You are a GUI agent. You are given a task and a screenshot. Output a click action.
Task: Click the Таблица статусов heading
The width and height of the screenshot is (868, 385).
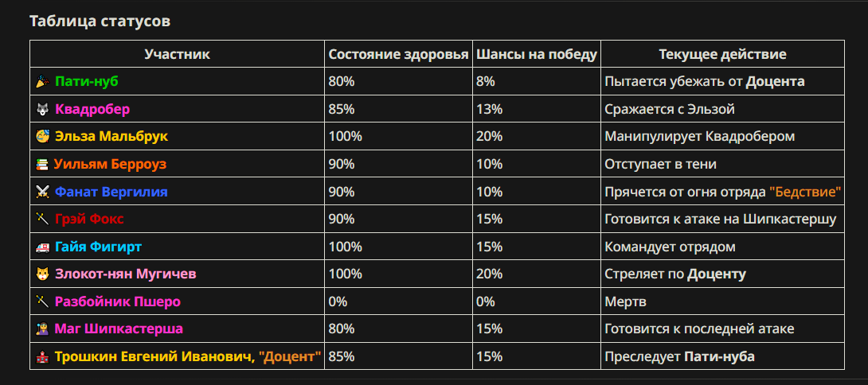100,21
